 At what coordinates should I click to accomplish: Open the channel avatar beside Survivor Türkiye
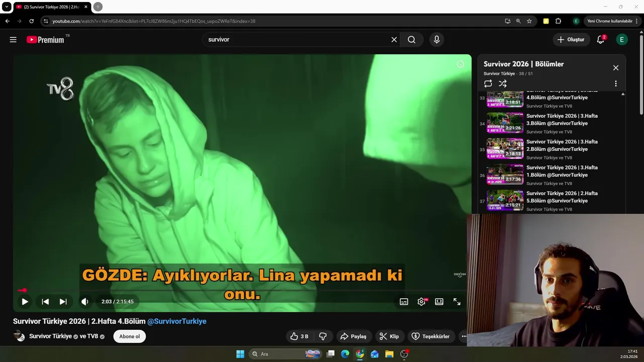tap(19, 336)
